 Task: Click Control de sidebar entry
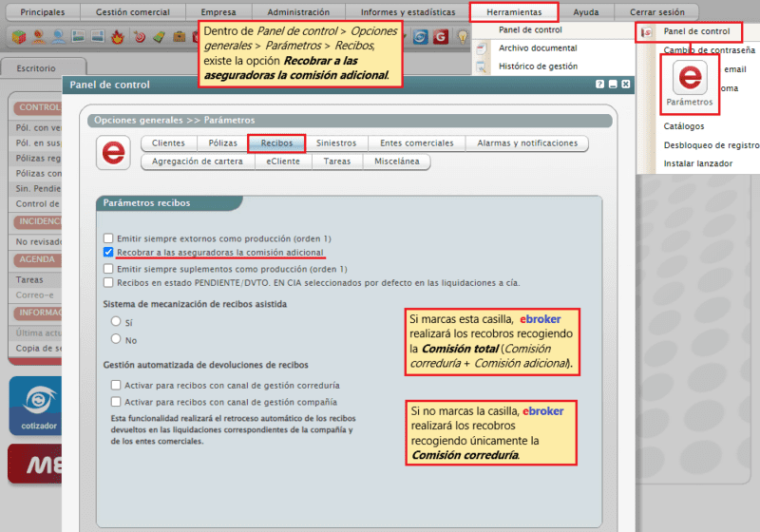tap(38, 204)
